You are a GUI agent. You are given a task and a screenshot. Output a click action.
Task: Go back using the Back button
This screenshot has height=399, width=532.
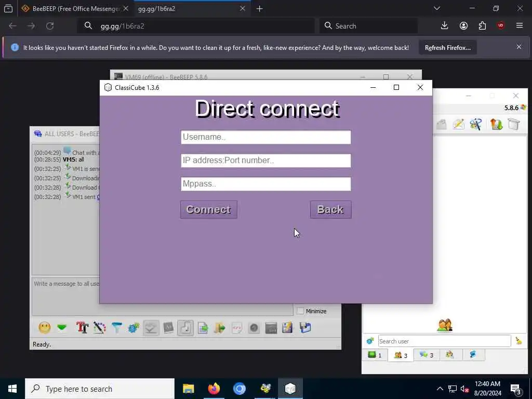coord(330,209)
